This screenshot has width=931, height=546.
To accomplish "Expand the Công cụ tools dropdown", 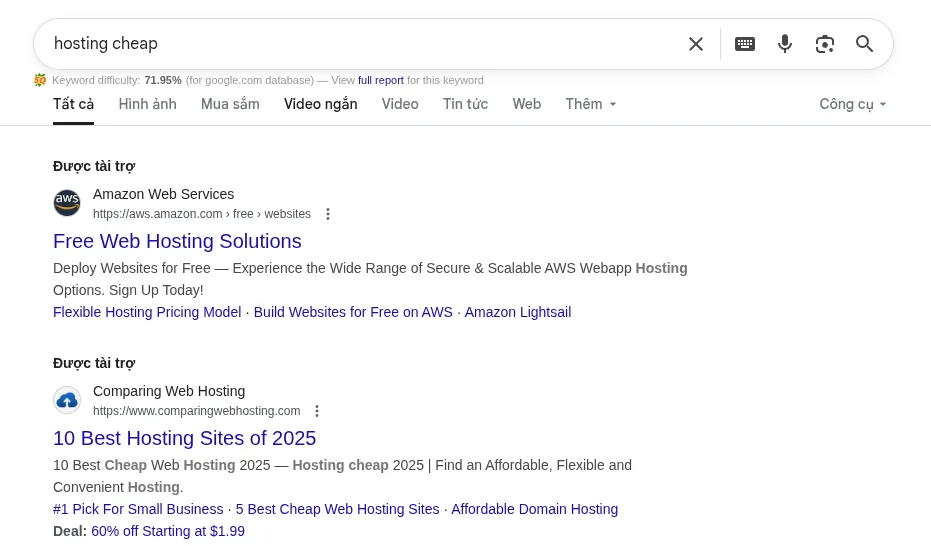I will (x=853, y=104).
